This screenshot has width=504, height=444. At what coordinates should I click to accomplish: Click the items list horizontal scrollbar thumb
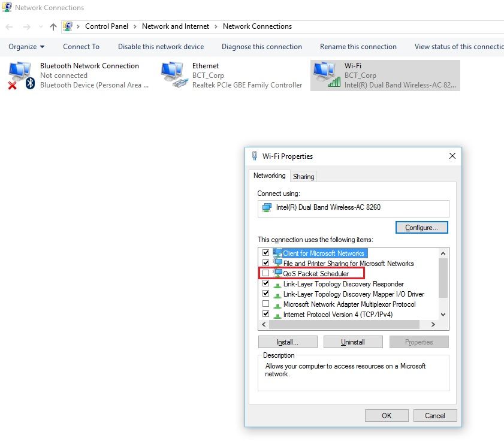click(344, 325)
